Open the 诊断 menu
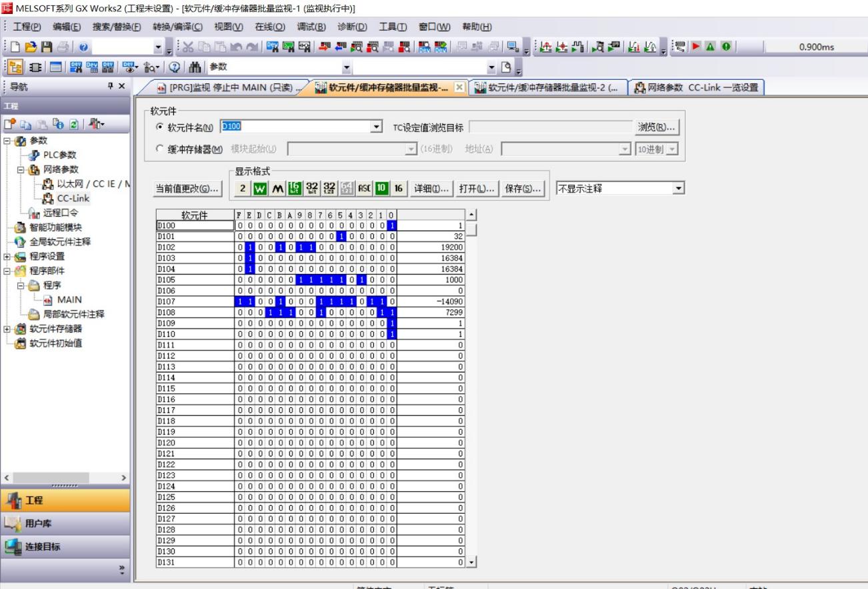868x589 pixels. coord(353,27)
